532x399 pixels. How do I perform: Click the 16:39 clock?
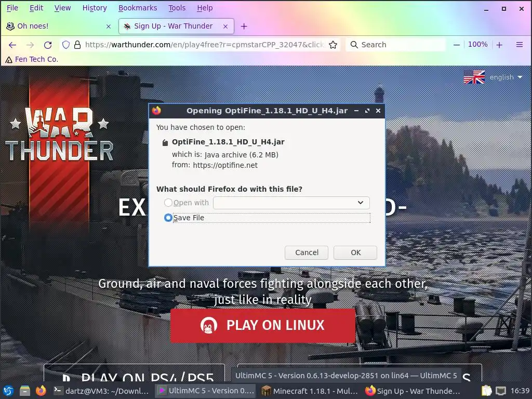click(520, 391)
